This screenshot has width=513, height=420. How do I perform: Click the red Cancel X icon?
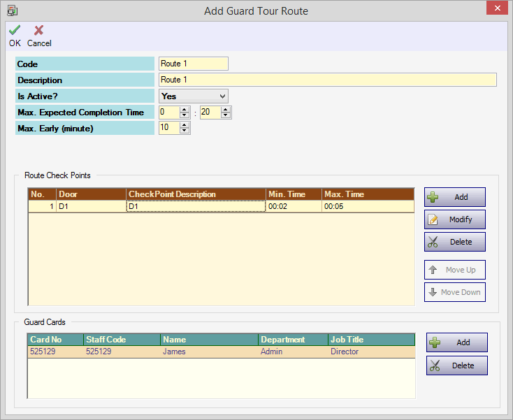[39, 30]
